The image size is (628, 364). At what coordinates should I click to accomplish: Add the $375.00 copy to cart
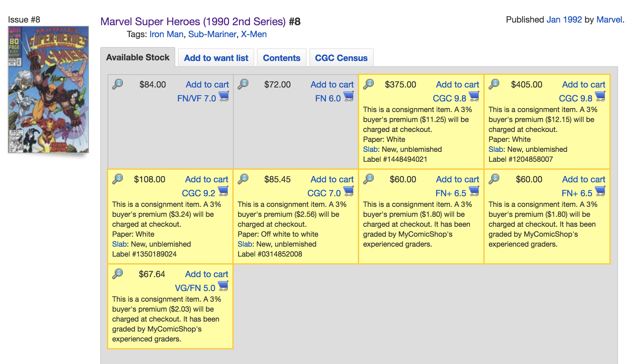(x=457, y=85)
